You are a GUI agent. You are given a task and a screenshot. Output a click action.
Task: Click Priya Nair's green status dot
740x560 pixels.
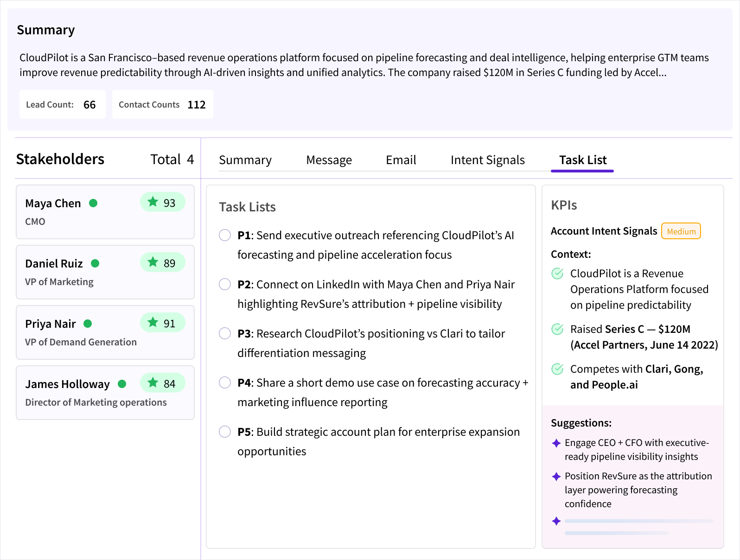pyautogui.click(x=88, y=324)
